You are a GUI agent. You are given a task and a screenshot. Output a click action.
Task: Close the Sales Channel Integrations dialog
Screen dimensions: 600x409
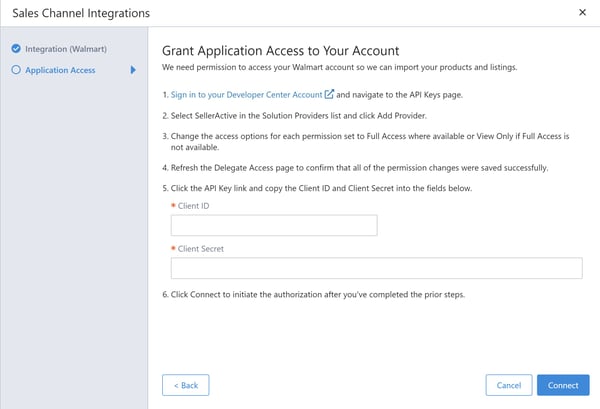point(582,13)
